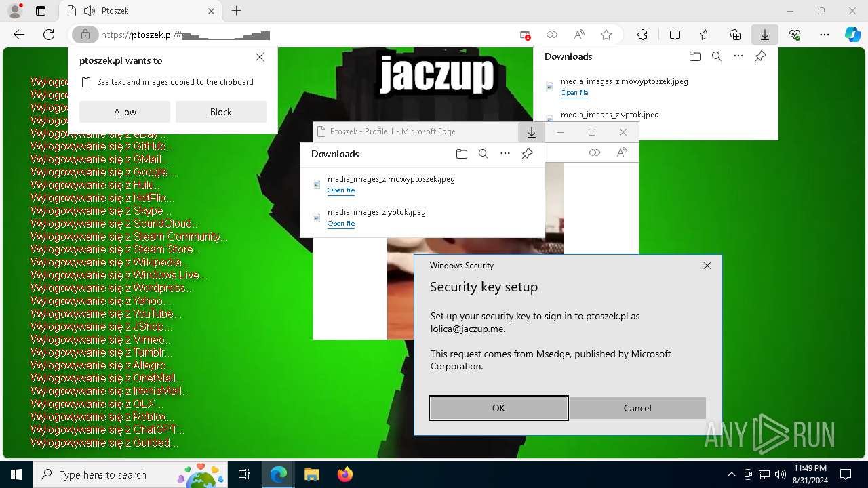The height and width of the screenshot is (488, 868).
Task: Click the enhance-page icon in the main address bar
Action: [552, 35]
